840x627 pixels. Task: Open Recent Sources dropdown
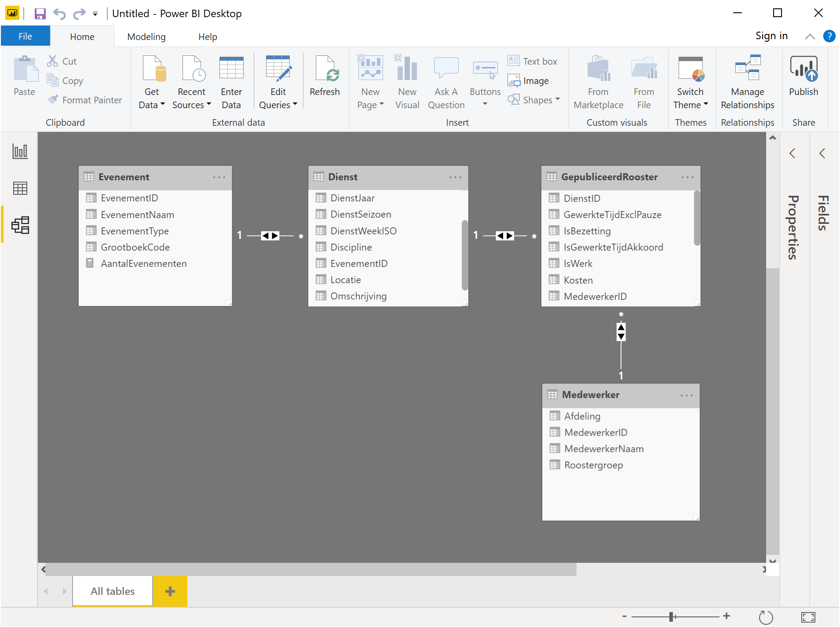(x=192, y=82)
